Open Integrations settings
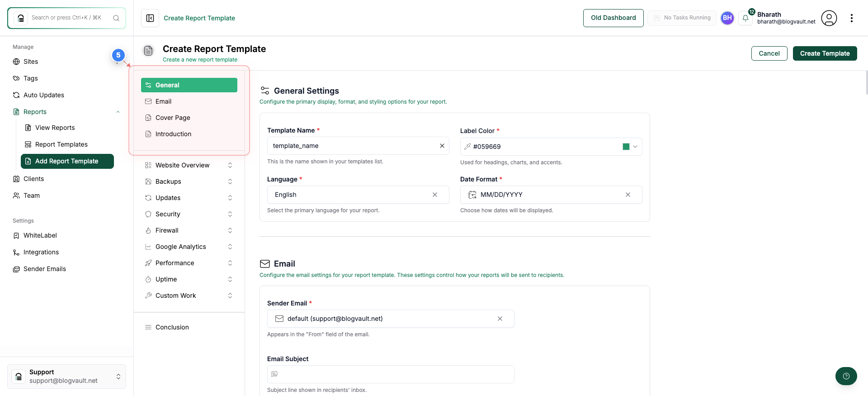Image resolution: width=868 pixels, height=396 pixels. click(x=41, y=252)
